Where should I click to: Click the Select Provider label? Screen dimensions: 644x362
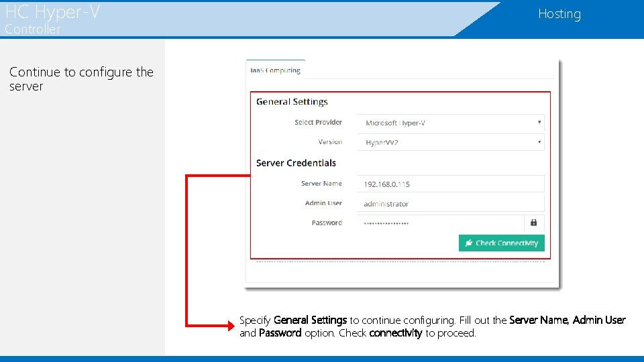pyautogui.click(x=318, y=122)
